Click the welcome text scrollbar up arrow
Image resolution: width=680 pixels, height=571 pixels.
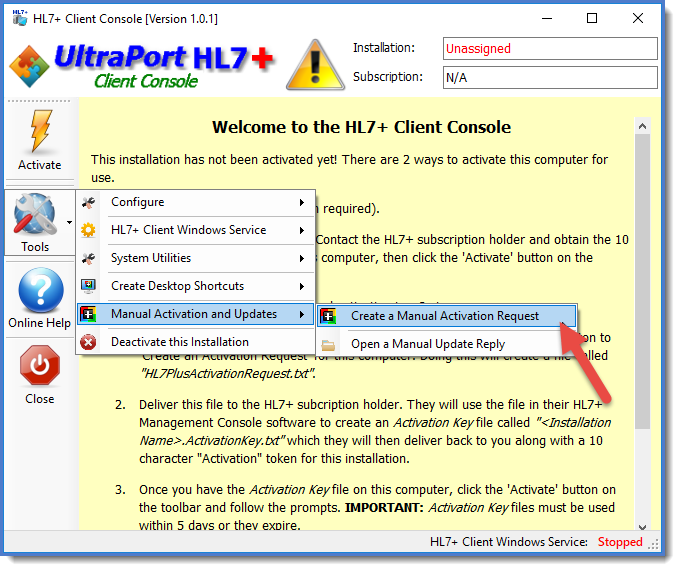coord(642,126)
